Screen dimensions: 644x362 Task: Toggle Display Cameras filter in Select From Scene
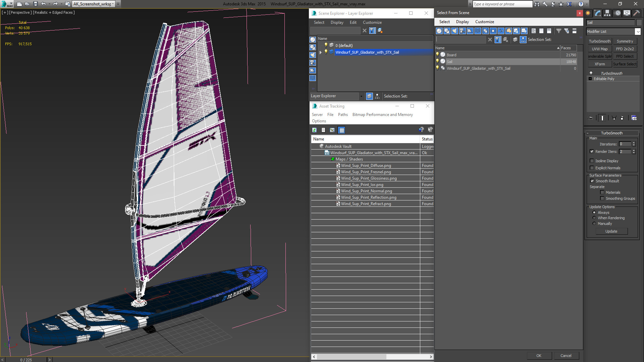(x=462, y=31)
